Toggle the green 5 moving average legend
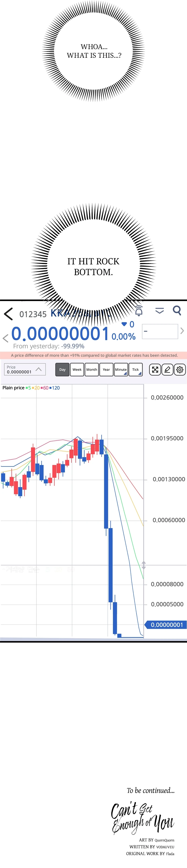This screenshot has width=187, height=868. (28, 388)
